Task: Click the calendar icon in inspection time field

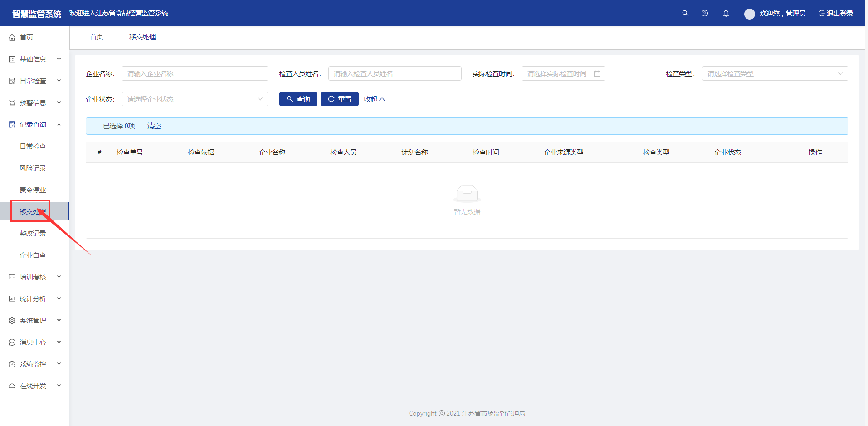Action: pos(597,74)
